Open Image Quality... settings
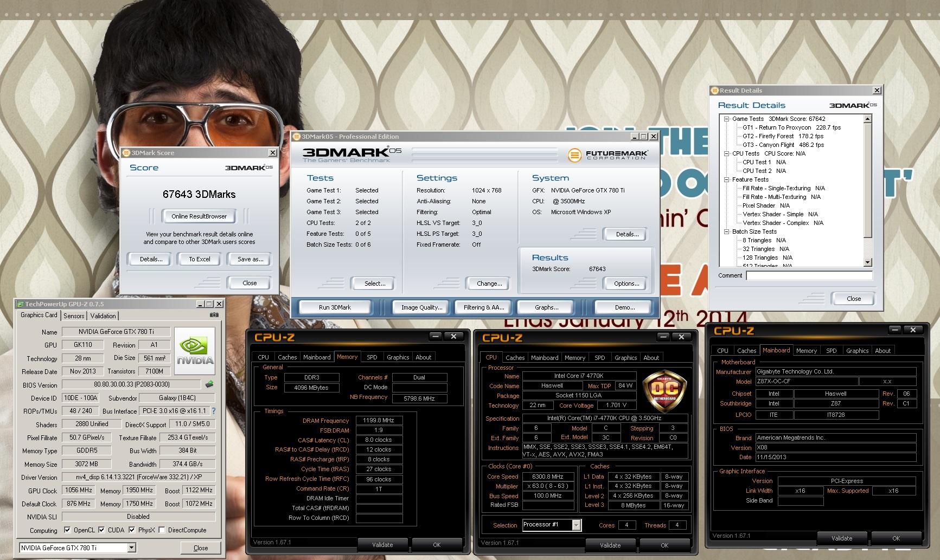The width and height of the screenshot is (940, 560). [x=421, y=307]
